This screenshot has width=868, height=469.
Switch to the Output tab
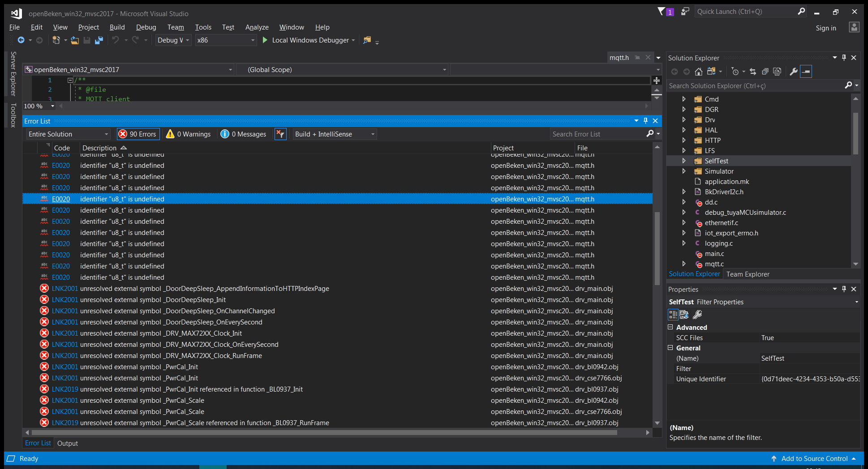coord(68,443)
